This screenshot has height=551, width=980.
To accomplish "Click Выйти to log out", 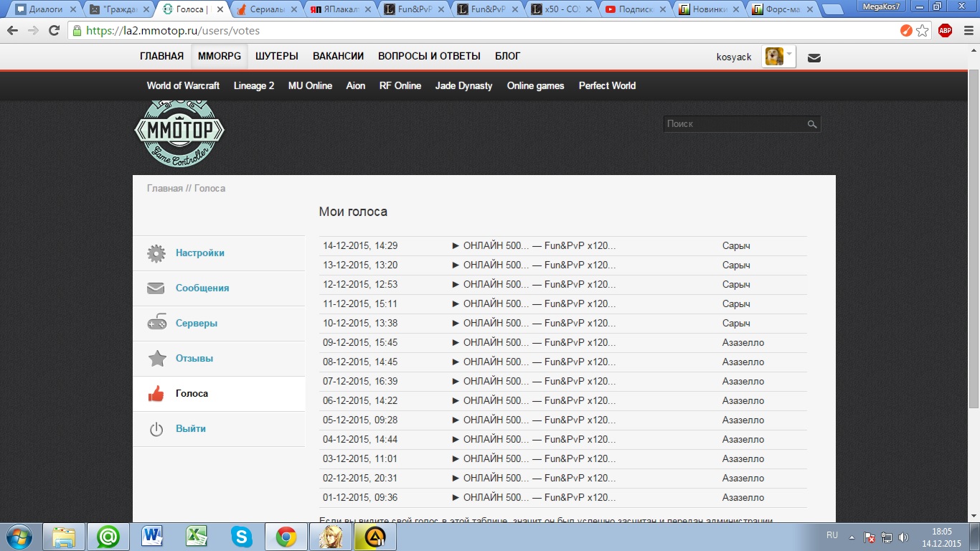I will pos(191,429).
